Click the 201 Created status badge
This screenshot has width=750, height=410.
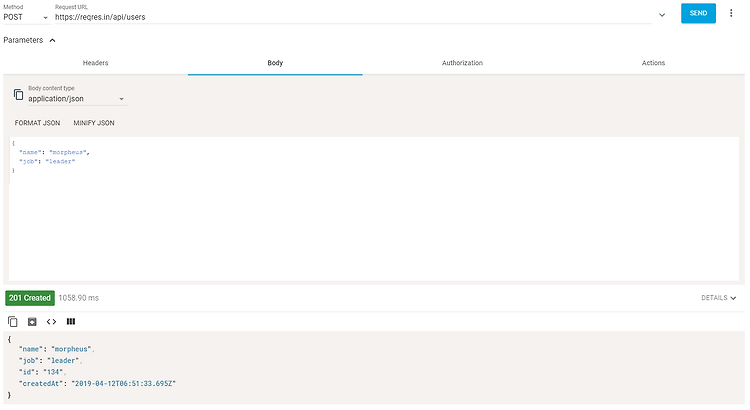30,298
